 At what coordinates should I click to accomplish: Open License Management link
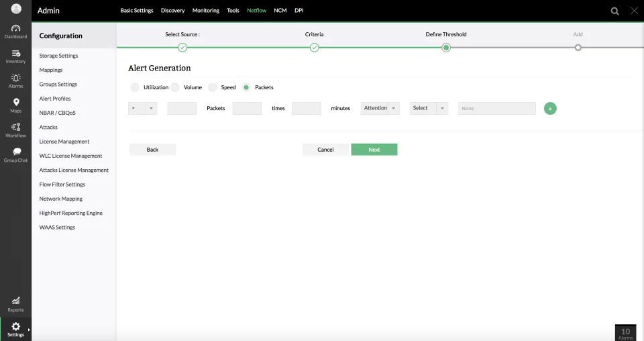coord(64,142)
